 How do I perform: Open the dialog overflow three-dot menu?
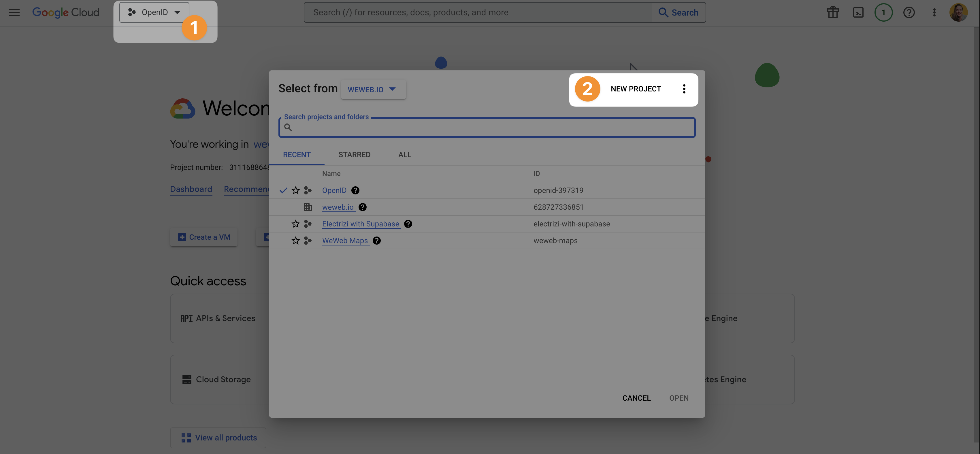coord(684,89)
